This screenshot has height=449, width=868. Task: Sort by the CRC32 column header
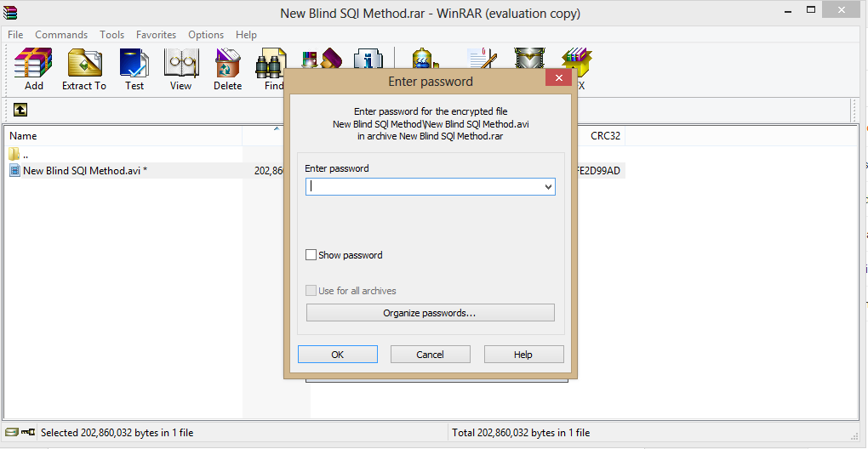pyautogui.click(x=601, y=135)
